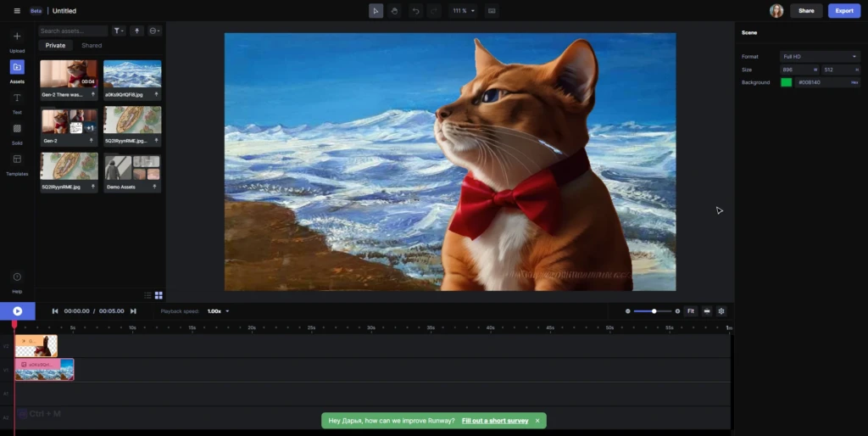The width and height of the screenshot is (868, 436).
Task: Select the hand pan tool
Action: pyautogui.click(x=394, y=10)
